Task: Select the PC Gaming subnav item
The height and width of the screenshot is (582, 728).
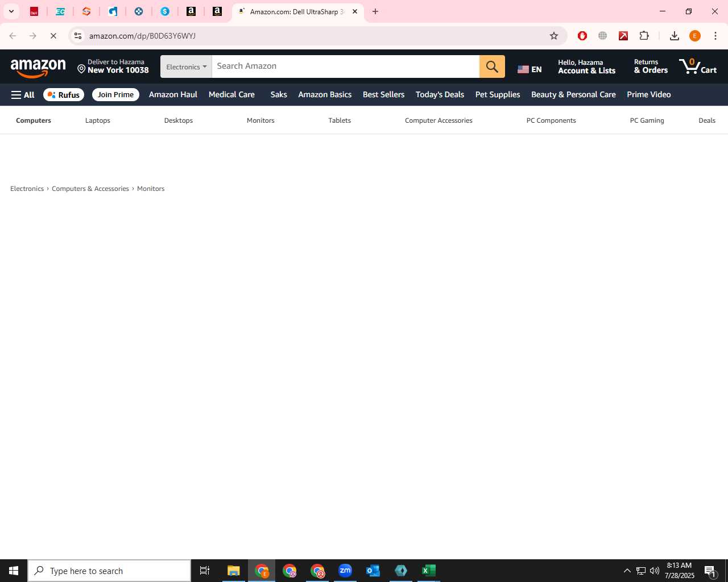Action: coord(647,120)
